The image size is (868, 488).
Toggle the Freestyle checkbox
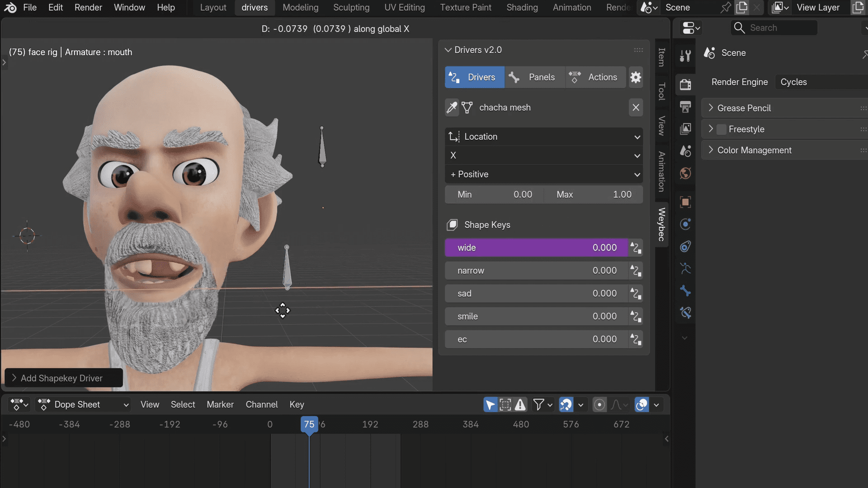(x=722, y=129)
